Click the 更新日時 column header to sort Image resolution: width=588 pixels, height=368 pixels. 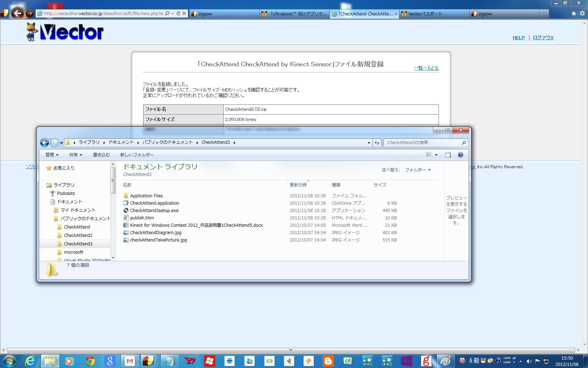point(298,185)
